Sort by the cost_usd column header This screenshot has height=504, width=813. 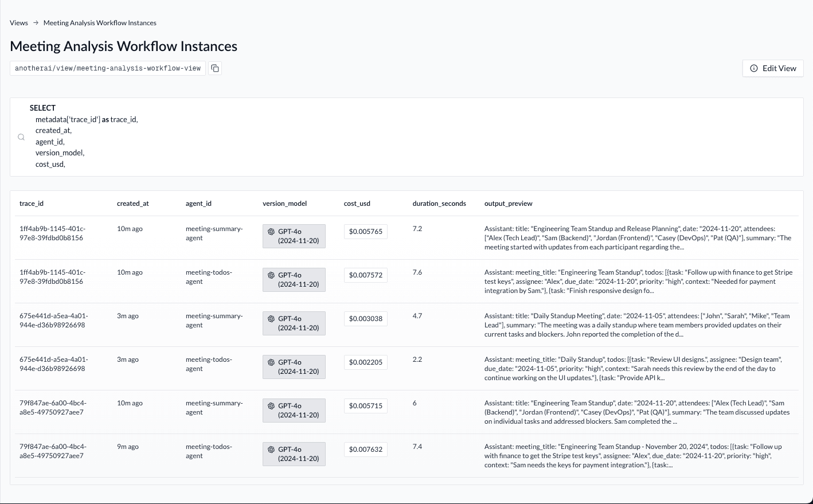[x=357, y=204]
